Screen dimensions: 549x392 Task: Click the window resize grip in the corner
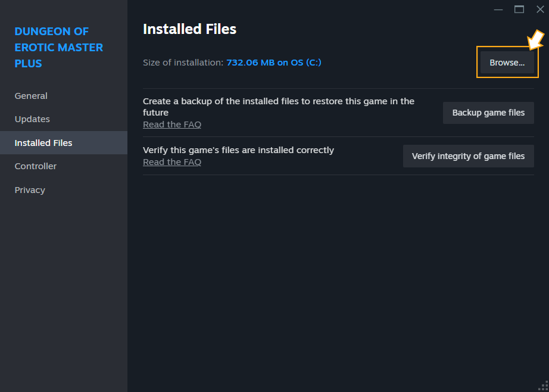click(542, 385)
